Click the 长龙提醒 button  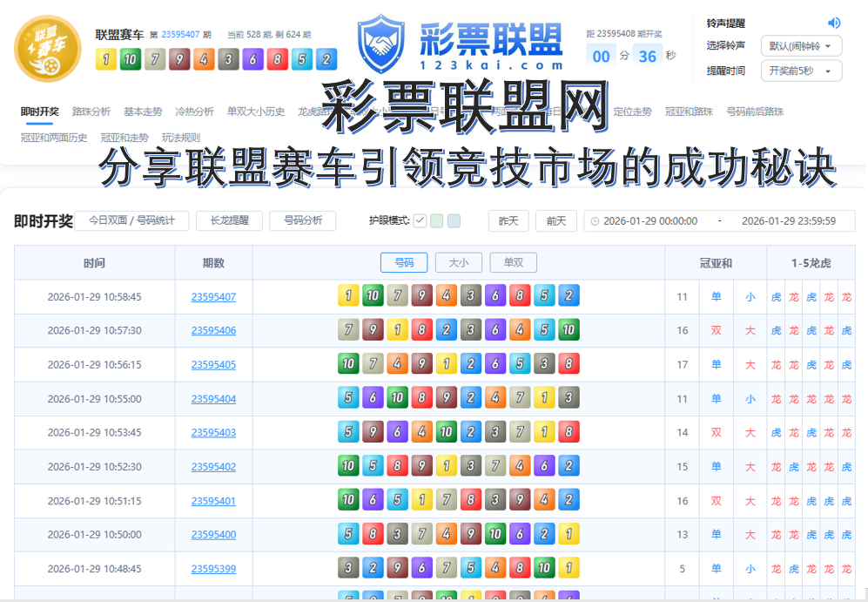229,221
